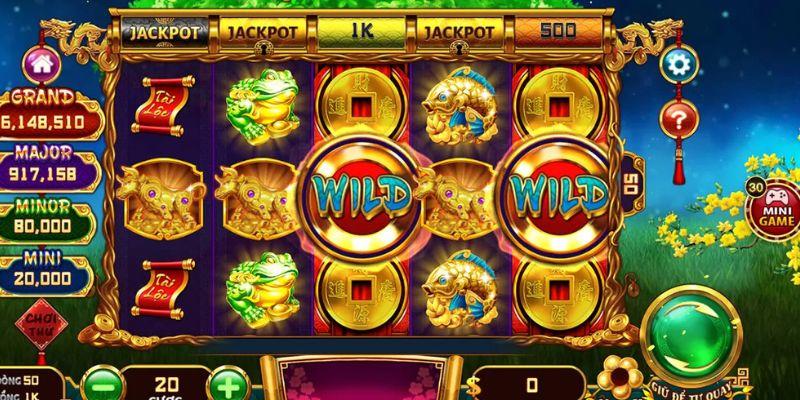Click the large WILD symbol on reel three
The width and height of the screenshot is (800, 400).
[361, 197]
